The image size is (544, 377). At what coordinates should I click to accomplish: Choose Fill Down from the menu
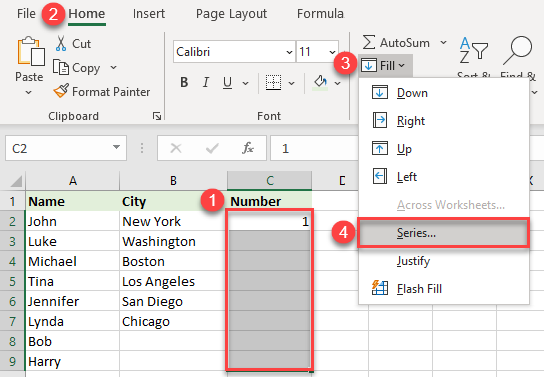(443, 93)
